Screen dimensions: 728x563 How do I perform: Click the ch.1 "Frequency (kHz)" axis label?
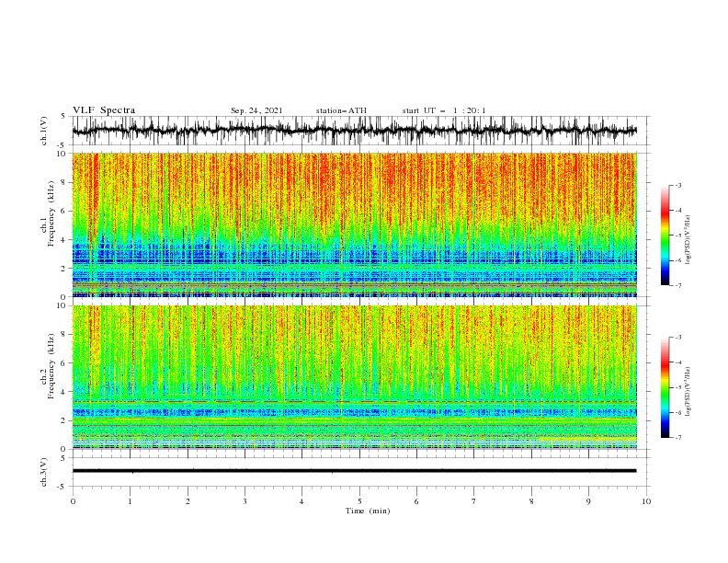tap(51, 213)
